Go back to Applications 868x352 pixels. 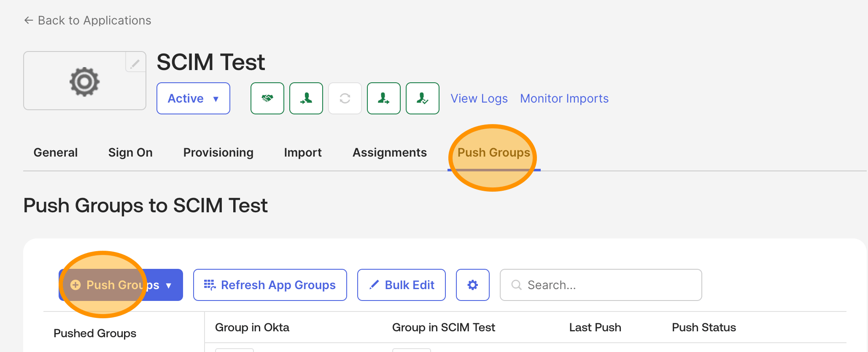(88, 20)
